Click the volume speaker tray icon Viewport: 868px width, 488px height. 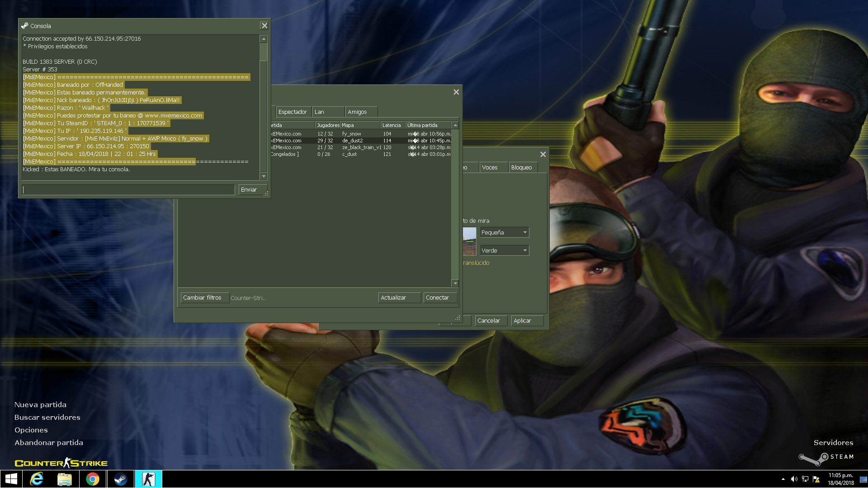click(794, 479)
